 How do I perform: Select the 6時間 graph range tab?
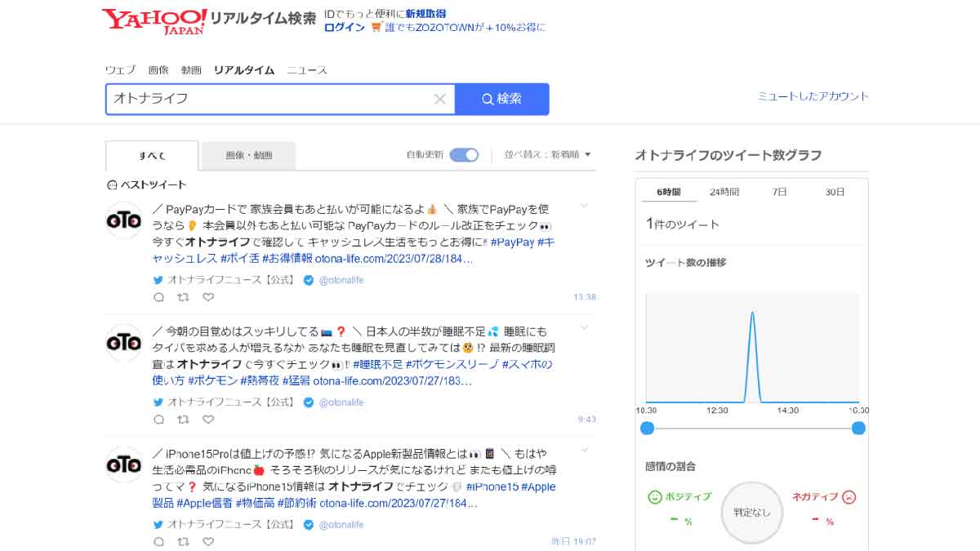point(667,192)
